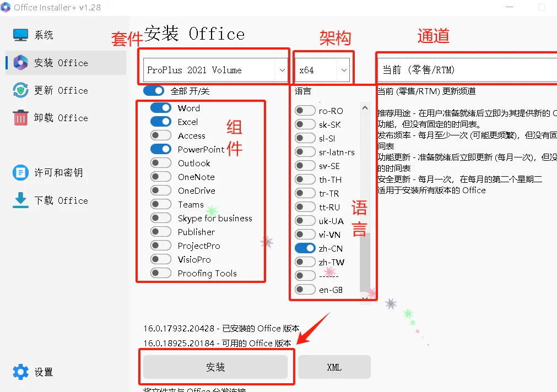The width and height of the screenshot is (557, 392).
Task: Enable the OneNote toggle
Action: 161,177
